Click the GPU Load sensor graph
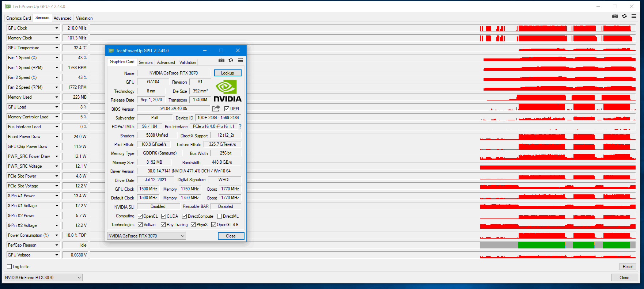The image size is (644, 289). 363,107
